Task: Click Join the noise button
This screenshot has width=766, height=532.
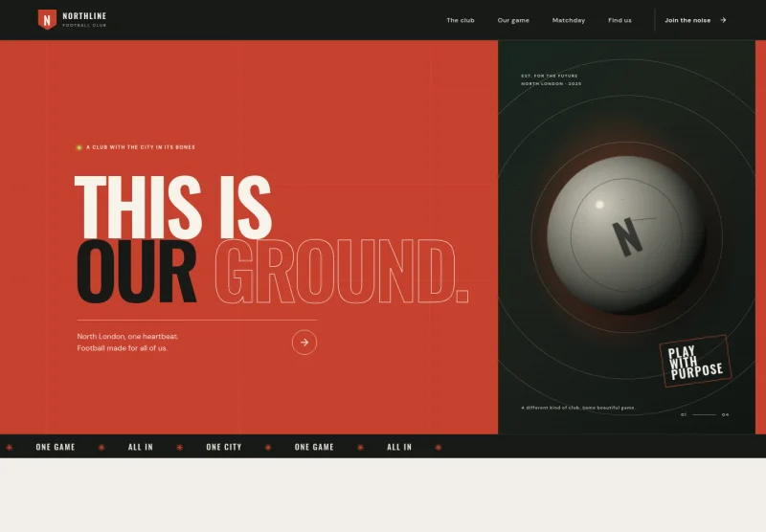Action: pyautogui.click(x=695, y=20)
